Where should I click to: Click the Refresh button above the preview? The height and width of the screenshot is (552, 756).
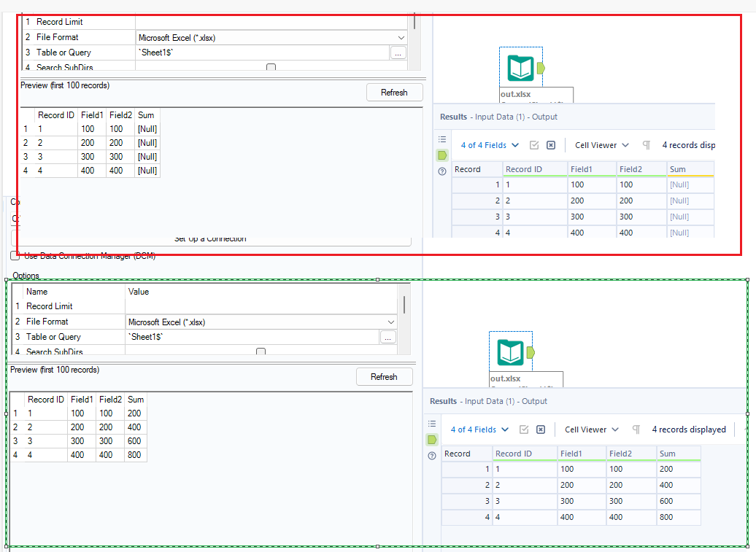pos(395,92)
